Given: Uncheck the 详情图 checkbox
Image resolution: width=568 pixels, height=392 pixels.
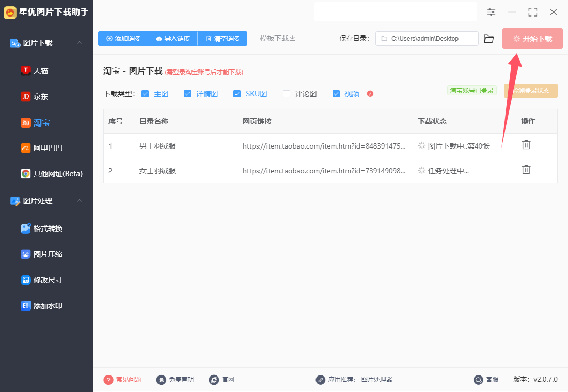Looking at the screenshot, I should tap(187, 94).
